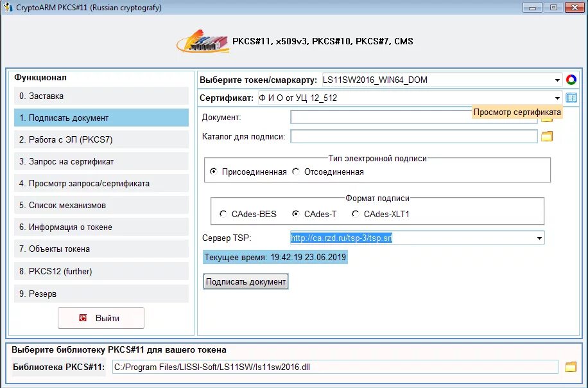Viewport: 588px width, 388px height.
Task: Minimize the CryptoARM window
Action: tap(533, 7)
